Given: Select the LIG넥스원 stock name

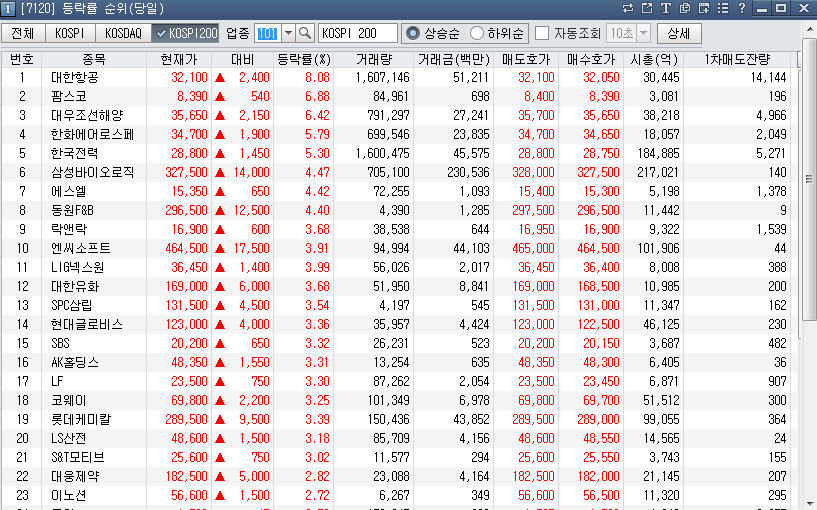Looking at the screenshot, I should (77, 267).
